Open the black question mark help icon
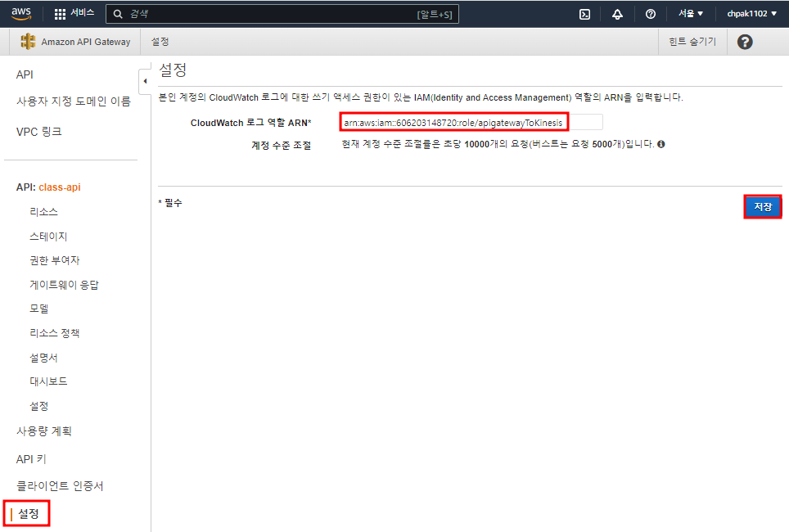The width and height of the screenshot is (789, 532). click(x=745, y=42)
